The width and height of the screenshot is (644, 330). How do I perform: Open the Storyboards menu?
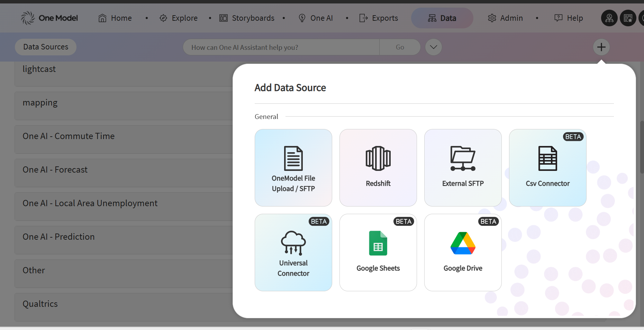(x=247, y=18)
